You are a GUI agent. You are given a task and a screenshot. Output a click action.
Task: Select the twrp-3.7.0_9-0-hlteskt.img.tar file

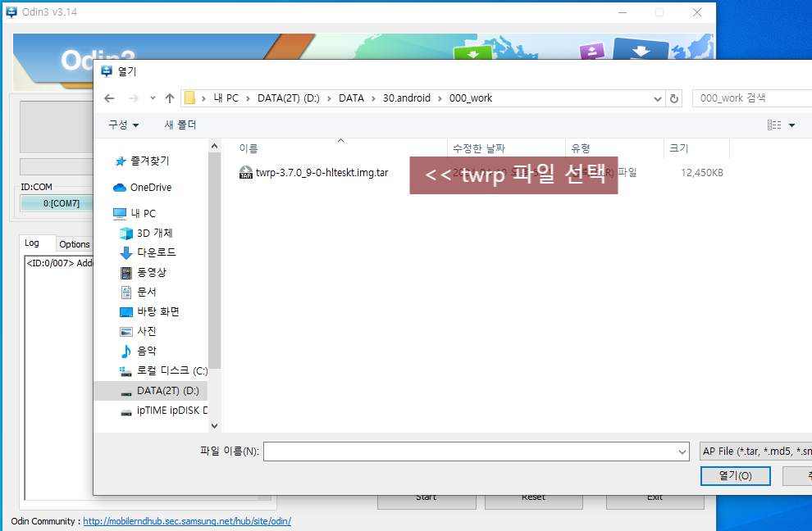coord(322,172)
